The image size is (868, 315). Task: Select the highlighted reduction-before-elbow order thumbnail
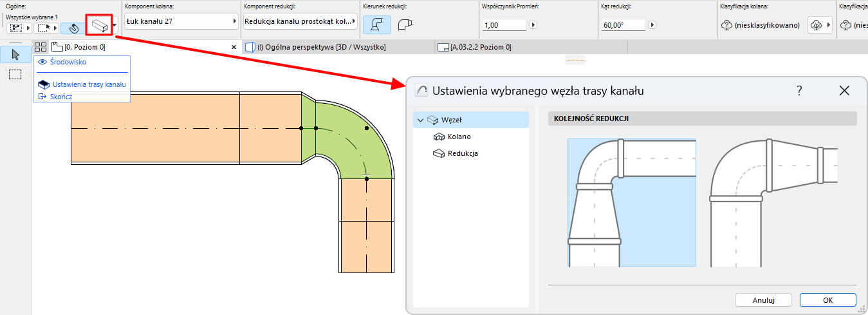tap(632, 202)
